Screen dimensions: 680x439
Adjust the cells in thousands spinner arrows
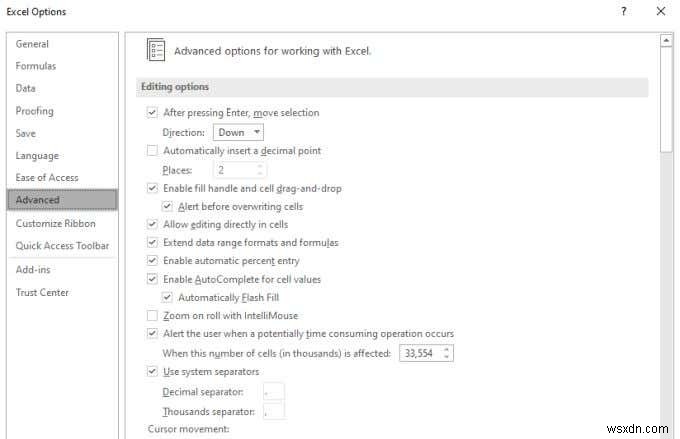pos(447,353)
